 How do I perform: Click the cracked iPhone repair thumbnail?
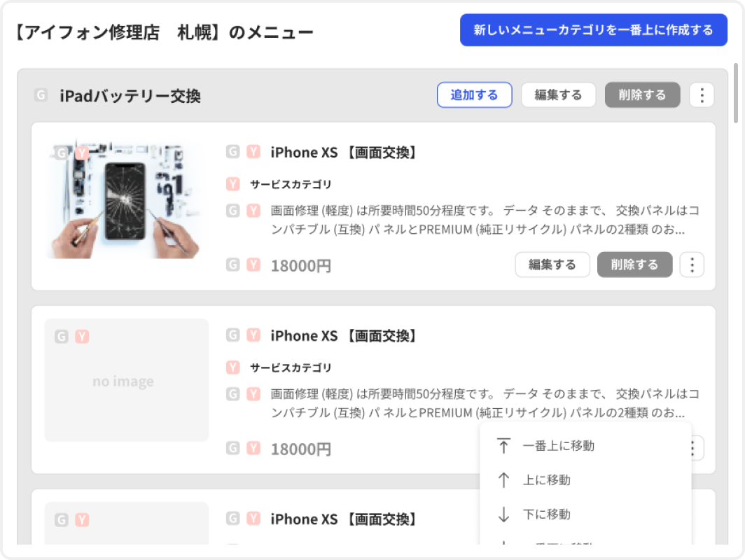(126, 198)
